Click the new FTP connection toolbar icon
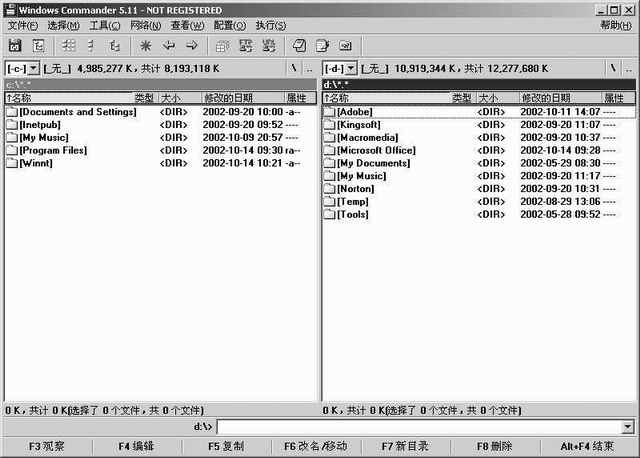This screenshot has width=640, height=458. click(269, 46)
